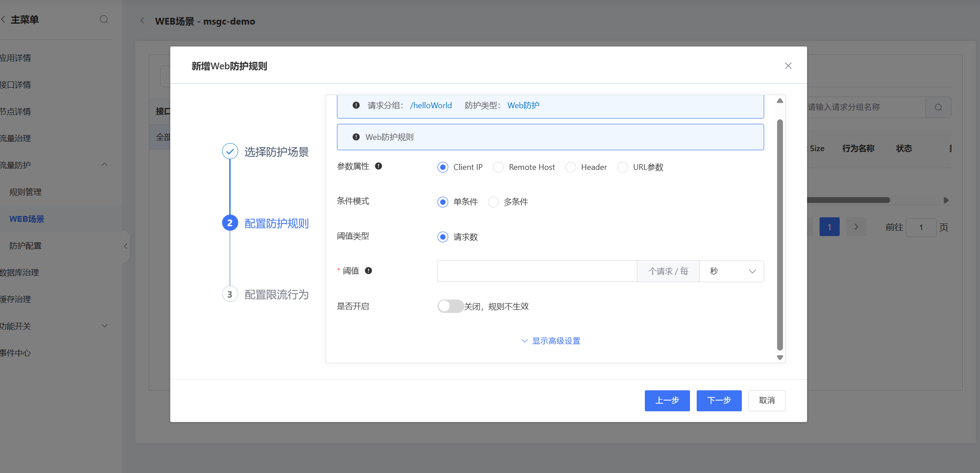Click the 下一步 button
The image size is (980, 473).
(x=719, y=401)
